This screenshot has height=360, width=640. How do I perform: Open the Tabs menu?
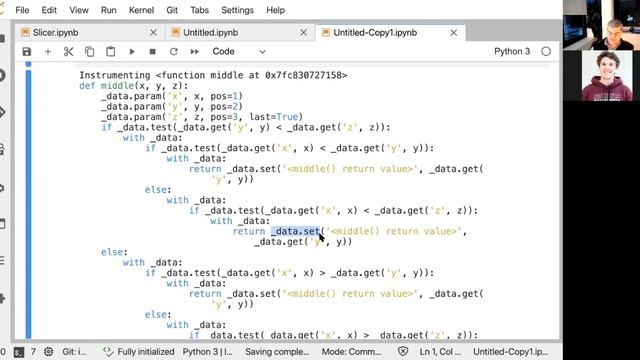point(199,10)
